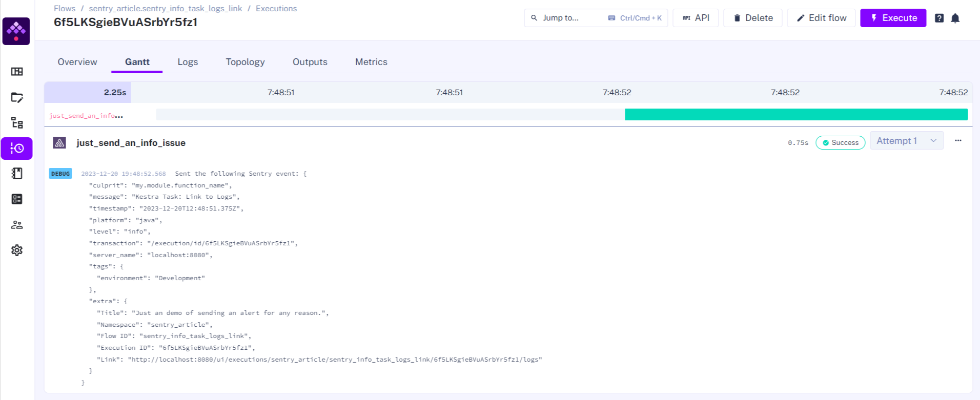Open the Editor folder icon in sidebar
The height and width of the screenshot is (400, 980).
pos(17,97)
